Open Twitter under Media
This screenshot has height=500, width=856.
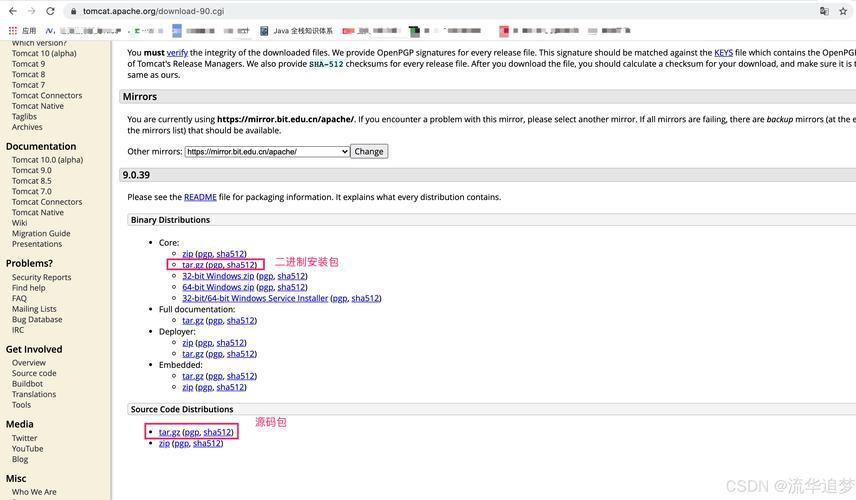tap(25, 438)
